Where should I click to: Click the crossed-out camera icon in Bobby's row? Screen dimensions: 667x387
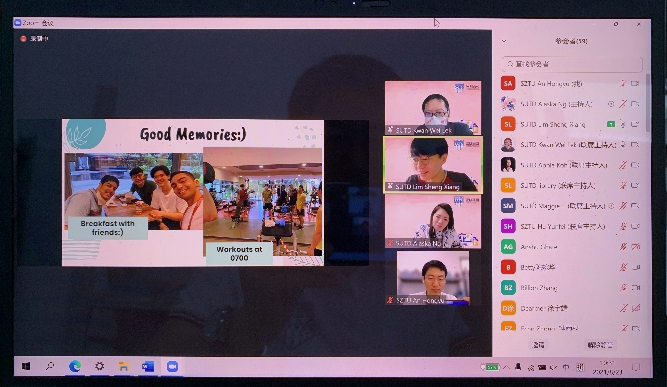pos(636,267)
